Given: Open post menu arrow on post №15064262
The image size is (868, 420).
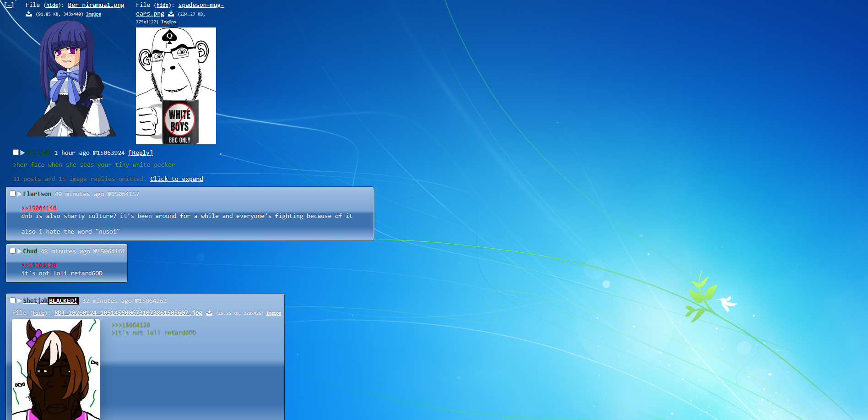Looking at the screenshot, I should 20,300.
